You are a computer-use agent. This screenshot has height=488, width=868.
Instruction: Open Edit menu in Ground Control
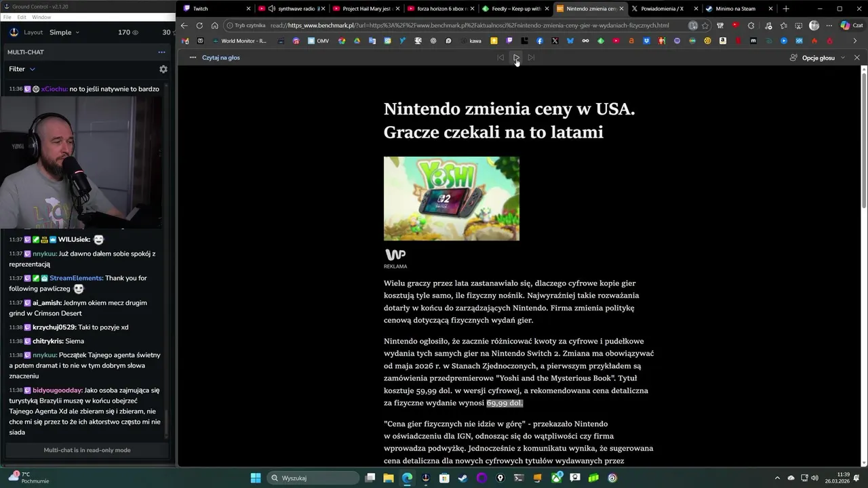22,17
